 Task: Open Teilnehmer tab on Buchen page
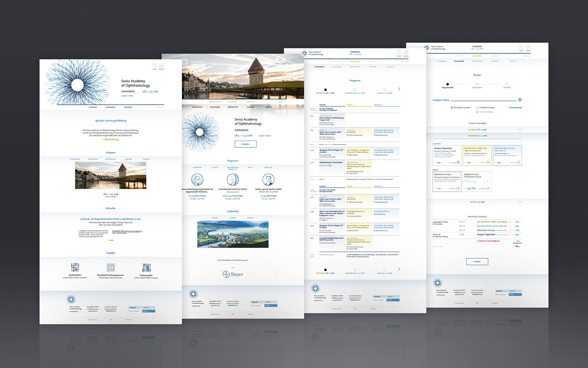[x=459, y=61]
